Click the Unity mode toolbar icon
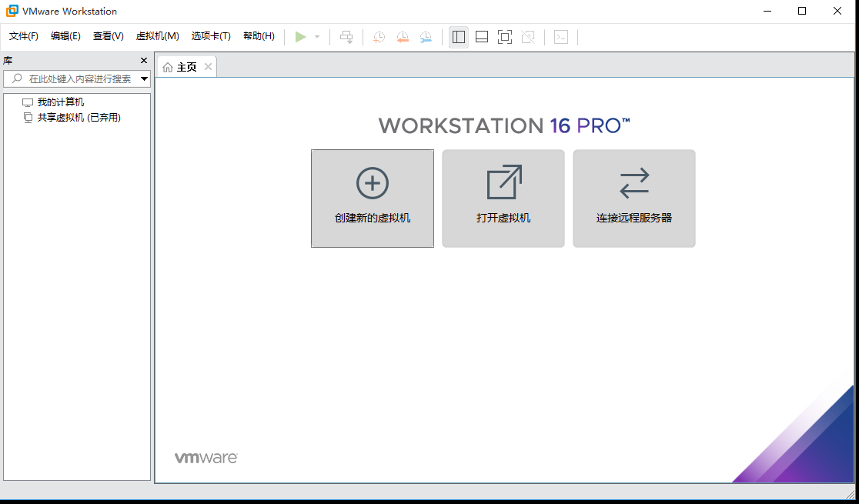The image size is (859, 504). click(x=528, y=37)
